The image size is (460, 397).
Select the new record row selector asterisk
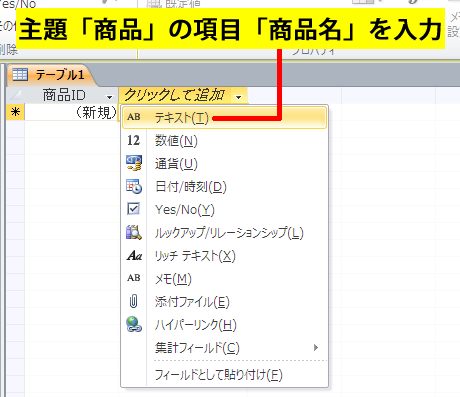[x=15, y=112]
